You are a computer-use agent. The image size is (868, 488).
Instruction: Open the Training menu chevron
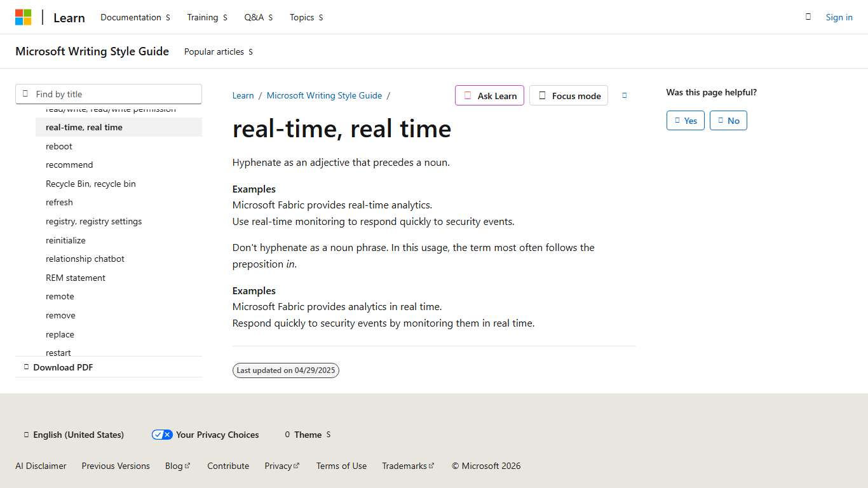click(x=225, y=17)
